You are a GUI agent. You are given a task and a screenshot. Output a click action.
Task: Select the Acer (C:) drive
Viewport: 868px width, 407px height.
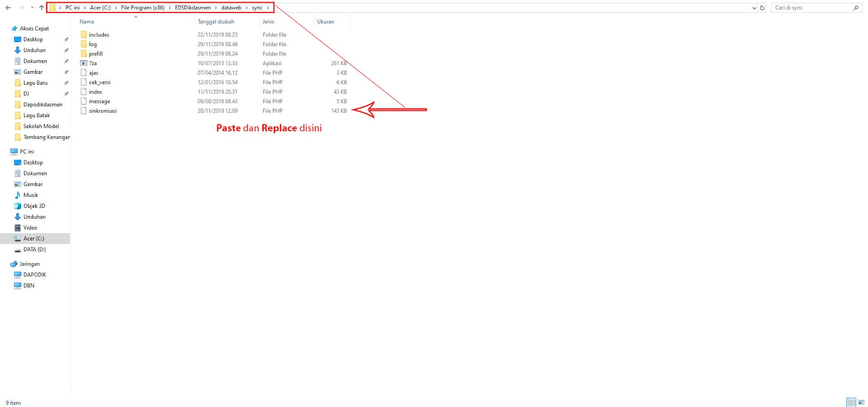click(x=34, y=238)
